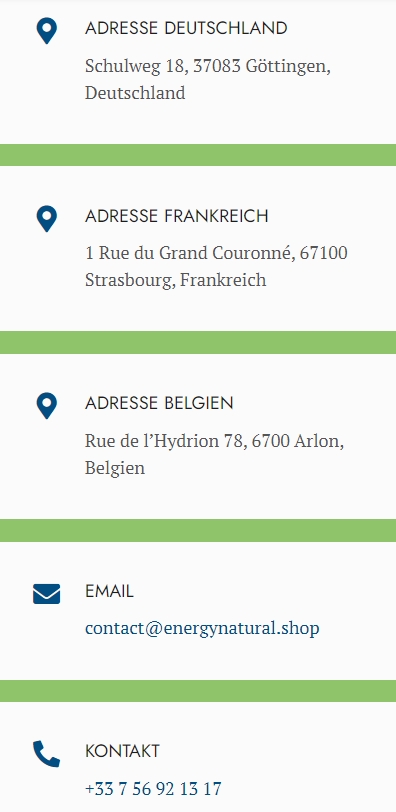Click the word Belgien below Arlon address
The width and height of the screenshot is (396, 812).
[x=115, y=468]
